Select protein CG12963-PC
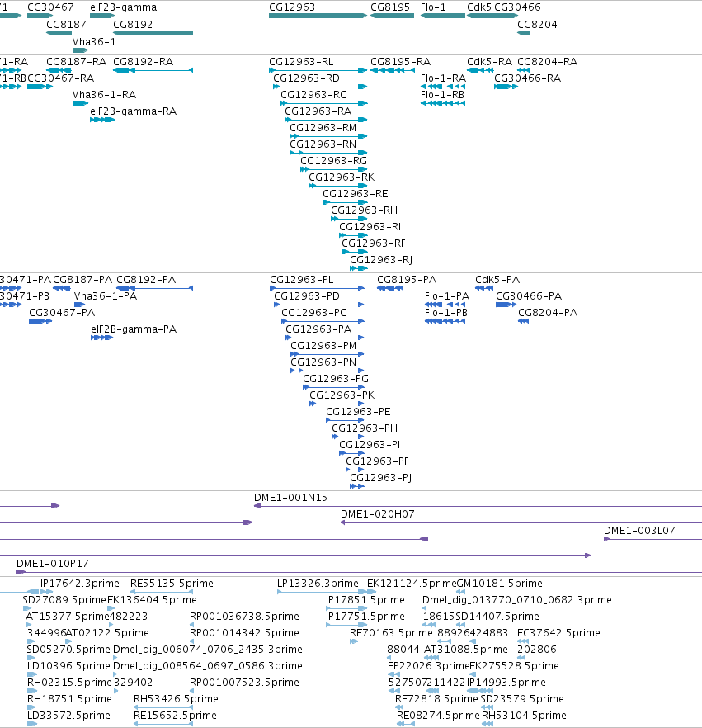702x728 pixels. (323, 321)
